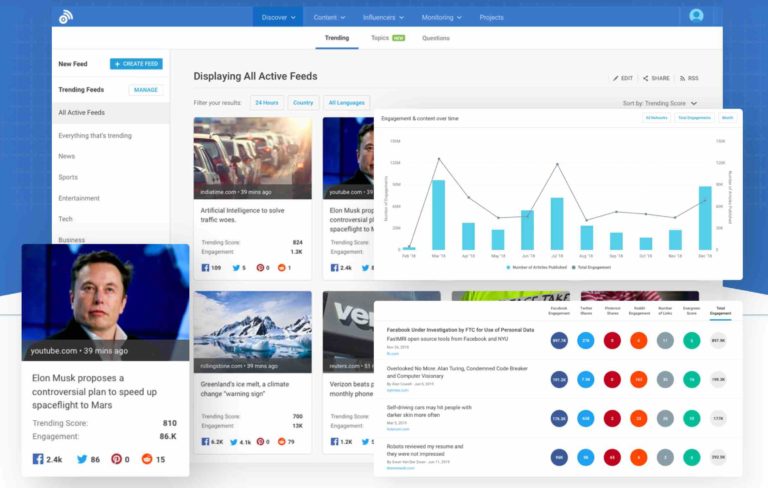Click the CREATE FEED button
The image size is (768, 488).
(136, 64)
